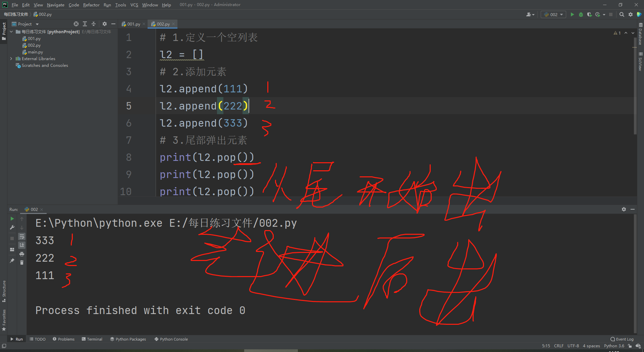Toggle the Structure side tool window
The width and height of the screenshot is (644, 352).
click(4, 291)
